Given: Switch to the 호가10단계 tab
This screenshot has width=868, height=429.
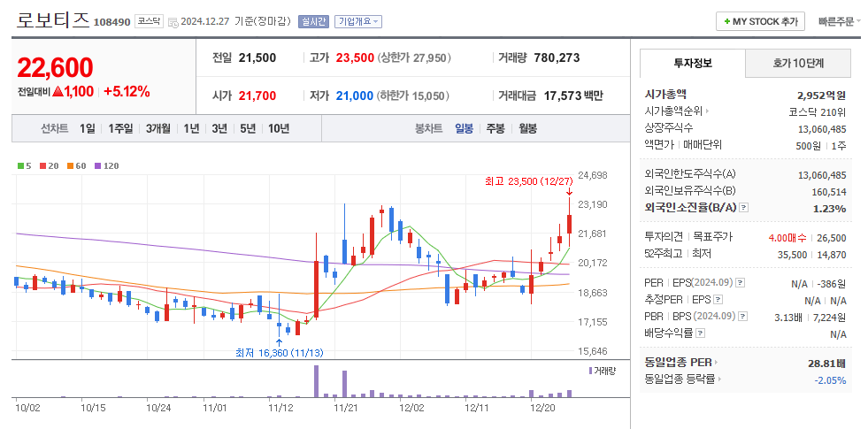Looking at the screenshot, I should point(798,63).
